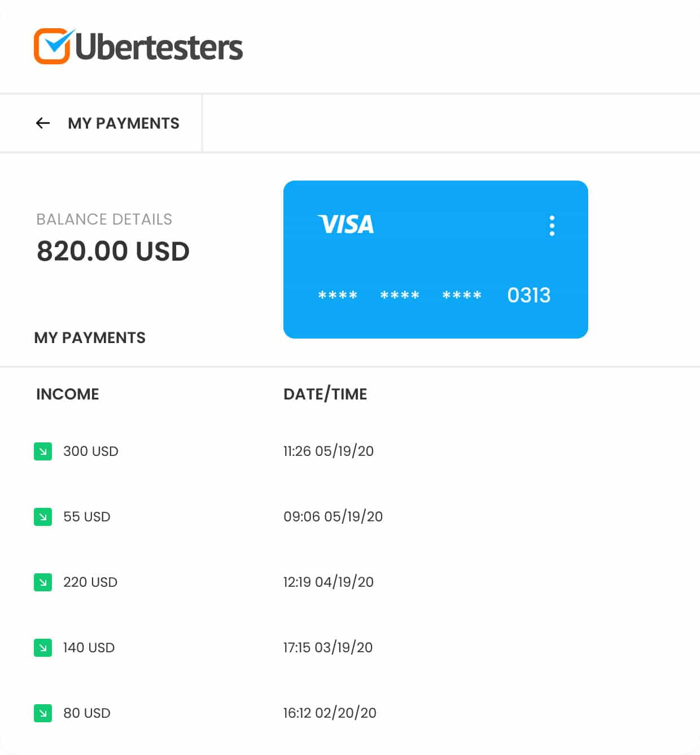Click the green income arrow for 300 USD
This screenshot has width=700, height=755.
(42, 451)
